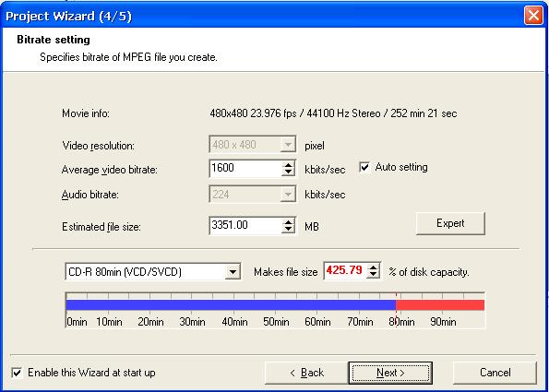Increase average video bitrate with up arrow
Viewport: 549px width, 392px height.
(288, 165)
